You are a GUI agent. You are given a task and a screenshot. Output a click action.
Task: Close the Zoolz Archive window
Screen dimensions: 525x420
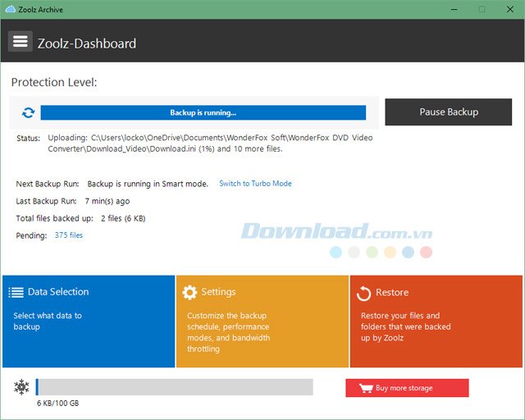pos(509,10)
